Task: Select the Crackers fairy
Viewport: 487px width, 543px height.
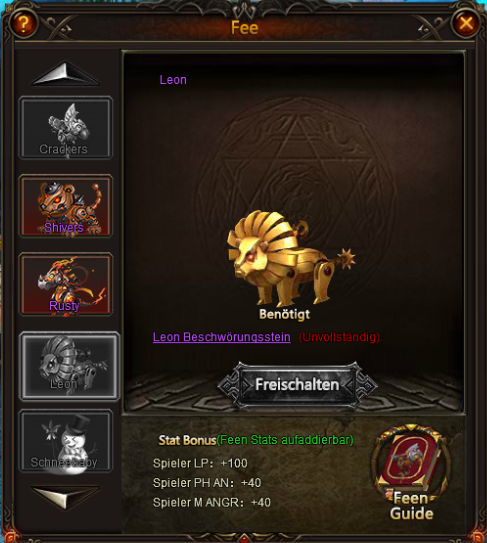Action: (65, 128)
